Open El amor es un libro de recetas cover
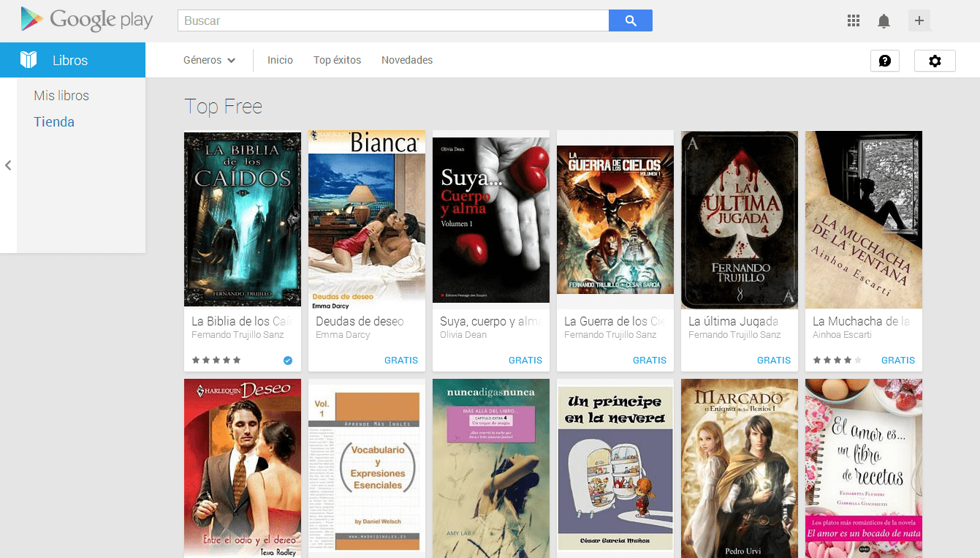Screen dimensions: 980x558 click(864, 468)
